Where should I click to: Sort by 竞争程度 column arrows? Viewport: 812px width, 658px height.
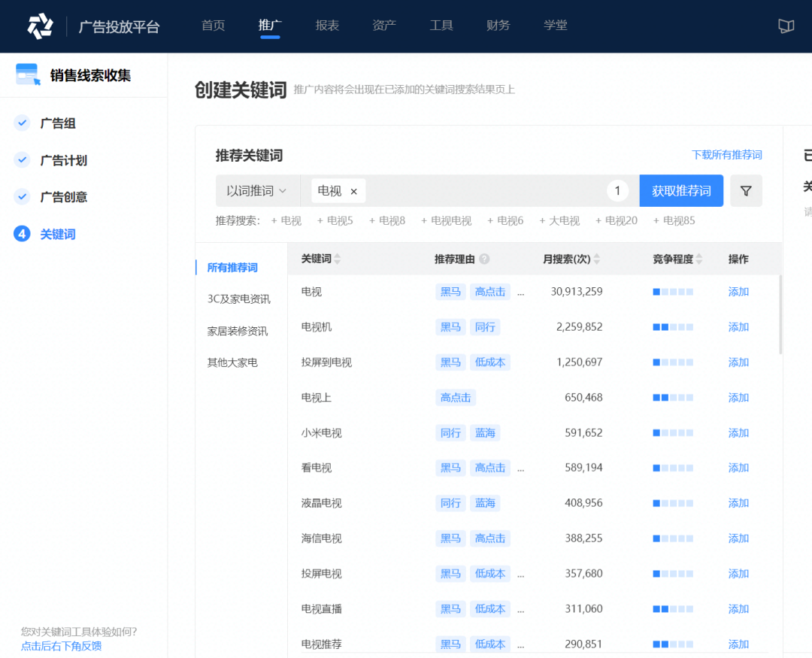(x=699, y=259)
